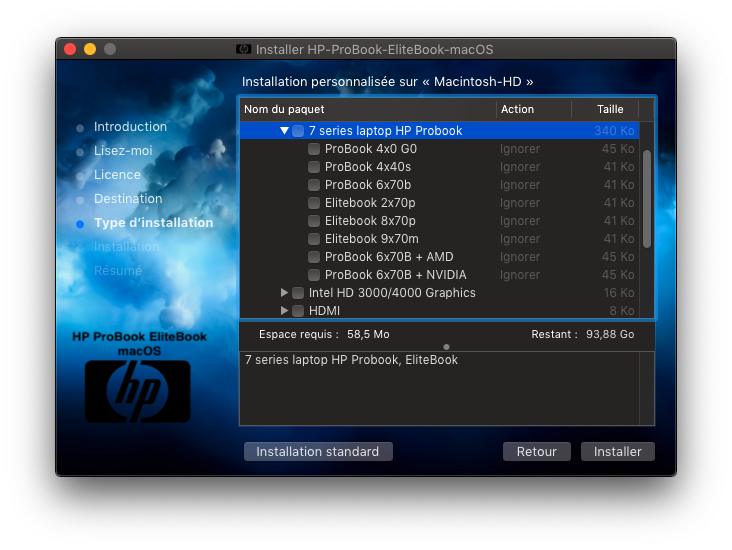Click the Taille column header
The image size is (732, 550).
605,109
